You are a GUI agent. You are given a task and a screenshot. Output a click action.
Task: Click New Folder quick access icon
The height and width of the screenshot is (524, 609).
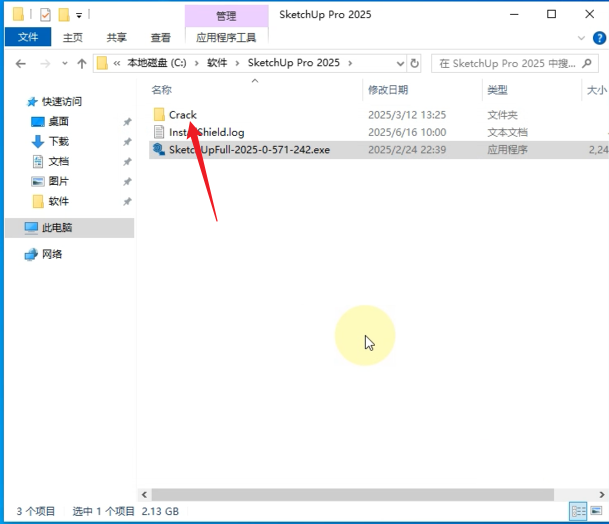(x=64, y=15)
